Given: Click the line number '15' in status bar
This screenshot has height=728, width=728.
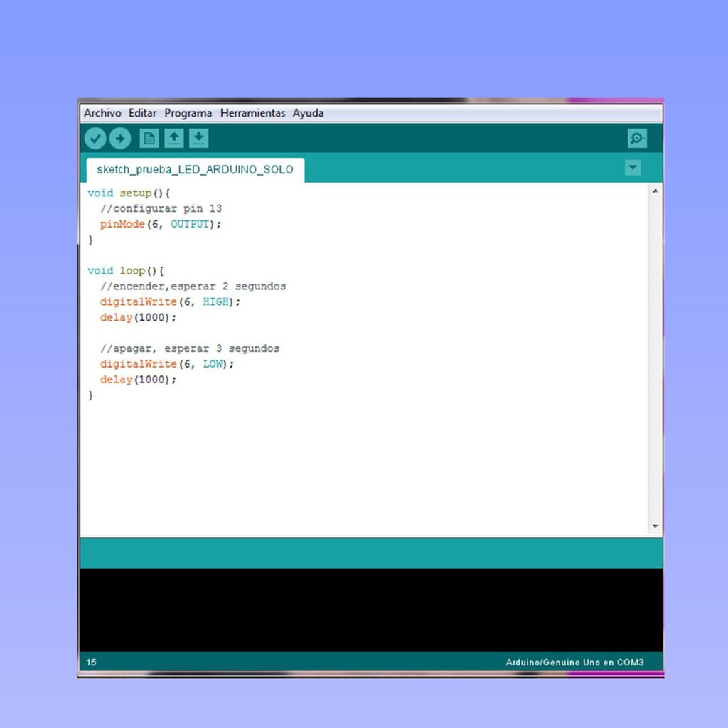Looking at the screenshot, I should tap(92, 663).
